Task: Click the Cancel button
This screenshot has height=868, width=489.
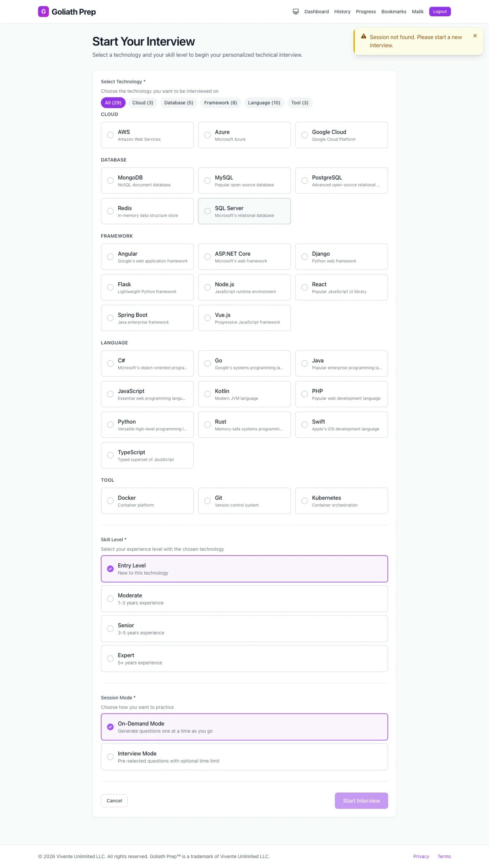Action: tap(114, 801)
